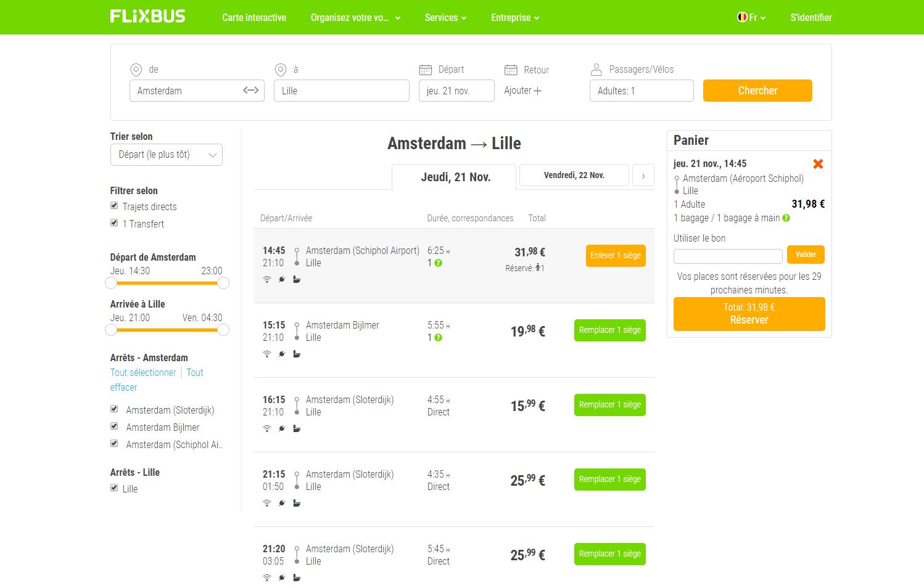Click the Tout effacer link for Amsterdam stops
This screenshot has height=588, width=924.
[123, 387]
